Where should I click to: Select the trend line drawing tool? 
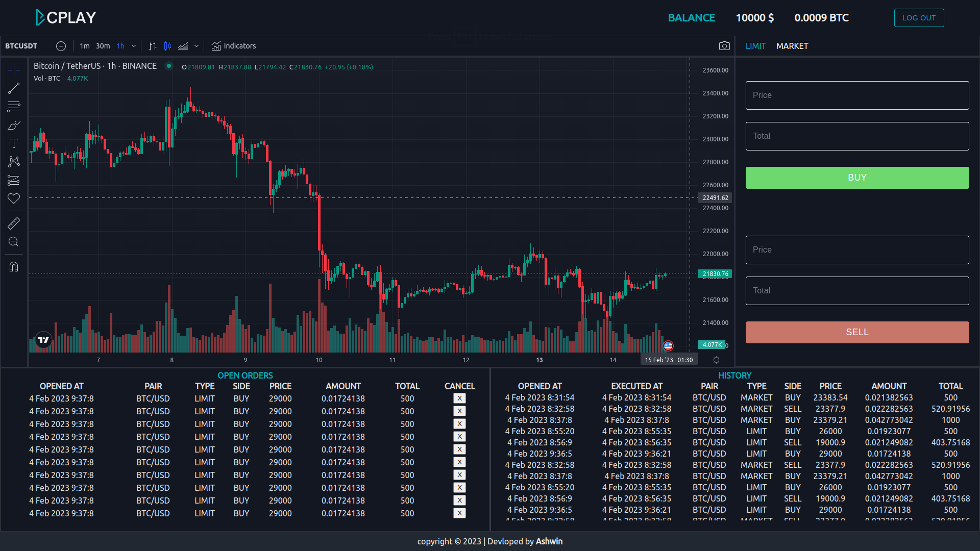pos(14,88)
